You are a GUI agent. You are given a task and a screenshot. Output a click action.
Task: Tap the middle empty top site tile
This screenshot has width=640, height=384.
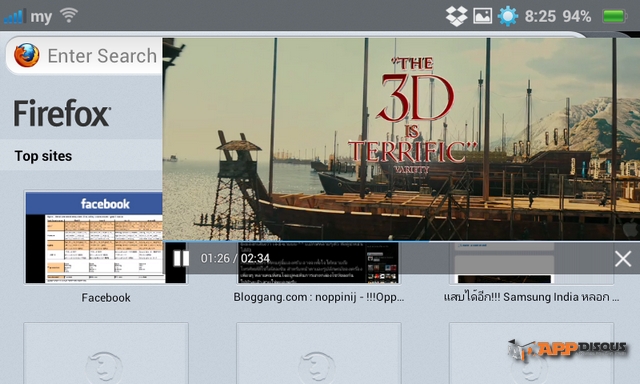(319, 353)
